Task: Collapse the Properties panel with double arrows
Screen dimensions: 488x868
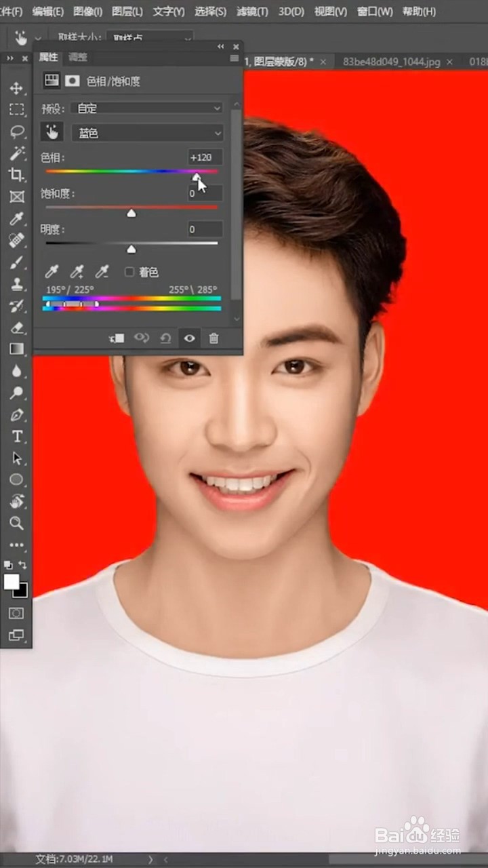Action: pos(221,47)
